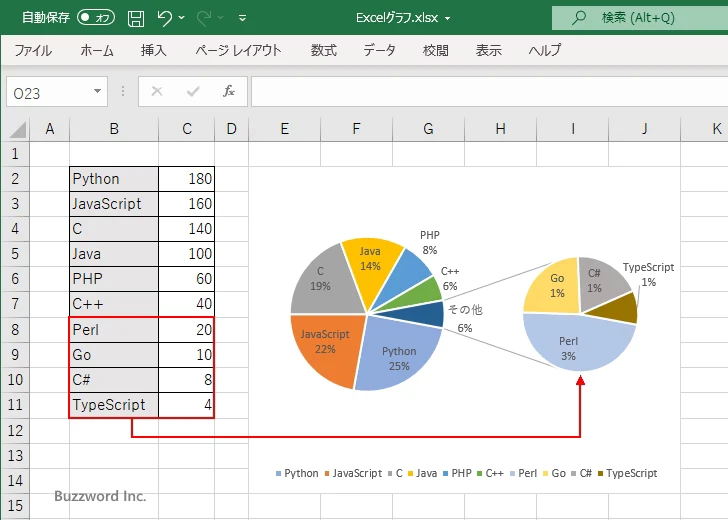
Task: Click the formula bar Enter checkmark icon
Action: click(x=193, y=91)
